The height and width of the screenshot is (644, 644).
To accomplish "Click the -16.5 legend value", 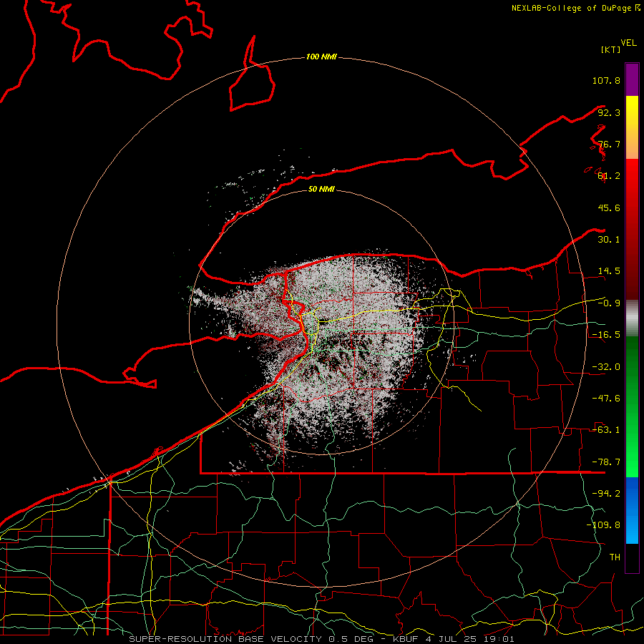I will coord(606,335).
